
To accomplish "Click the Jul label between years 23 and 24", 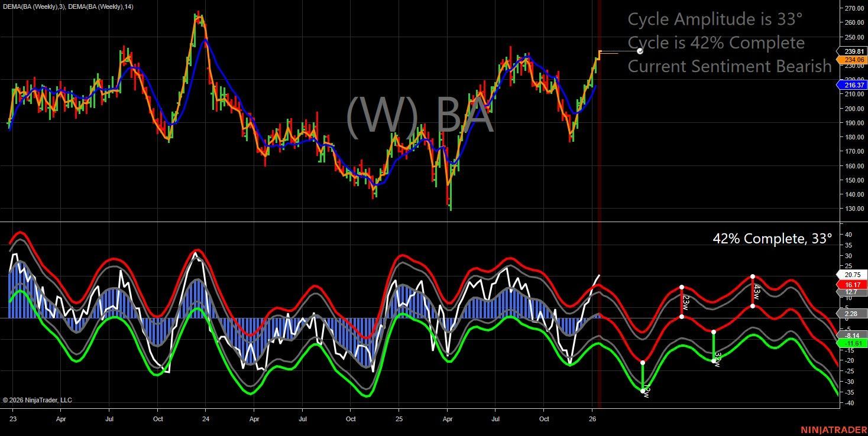I will pos(109,419).
